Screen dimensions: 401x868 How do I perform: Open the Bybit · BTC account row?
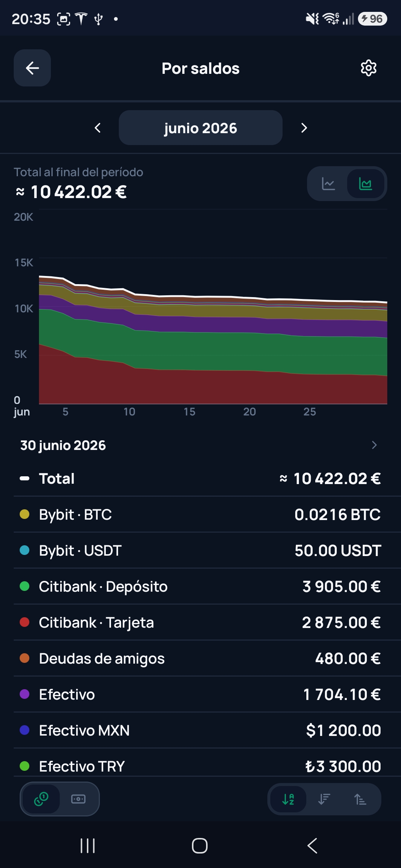click(200, 514)
